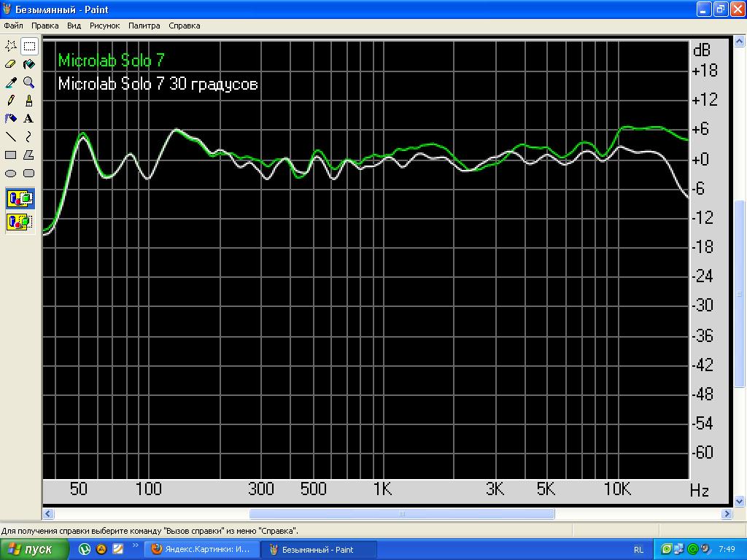Launch uTorrent from the quick launch bar
This screenshot has height=560, width=747.
85,550
